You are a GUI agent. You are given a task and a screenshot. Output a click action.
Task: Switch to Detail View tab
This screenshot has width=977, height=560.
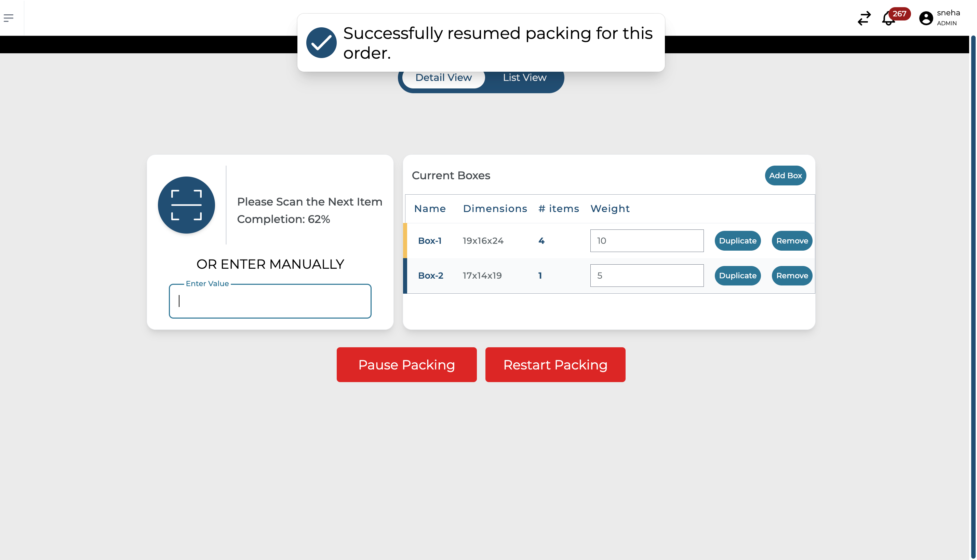pyautogui.click(x=443, y=78)
